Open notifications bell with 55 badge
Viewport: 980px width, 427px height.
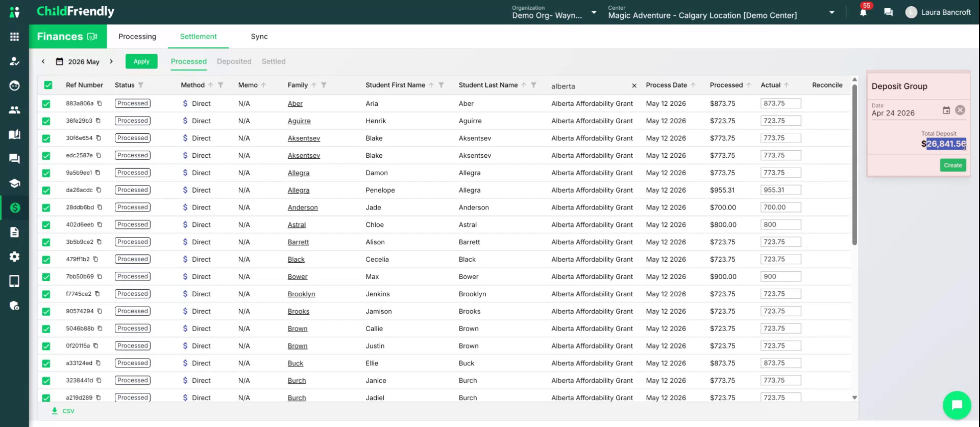(863, 12)
